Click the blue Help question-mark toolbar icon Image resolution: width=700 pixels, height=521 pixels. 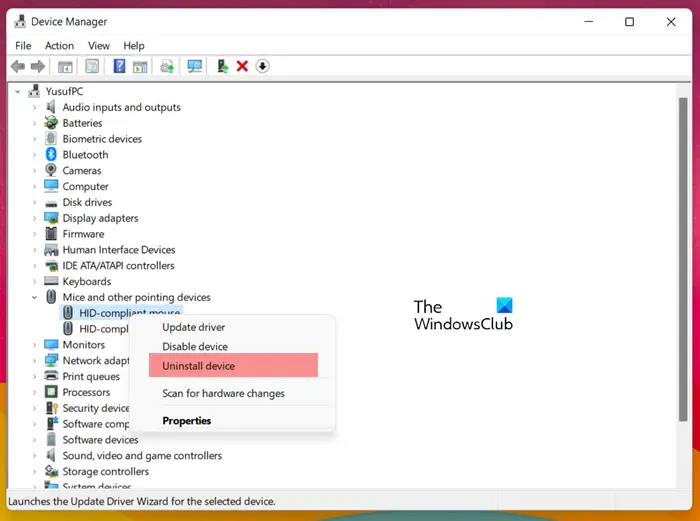119,67
